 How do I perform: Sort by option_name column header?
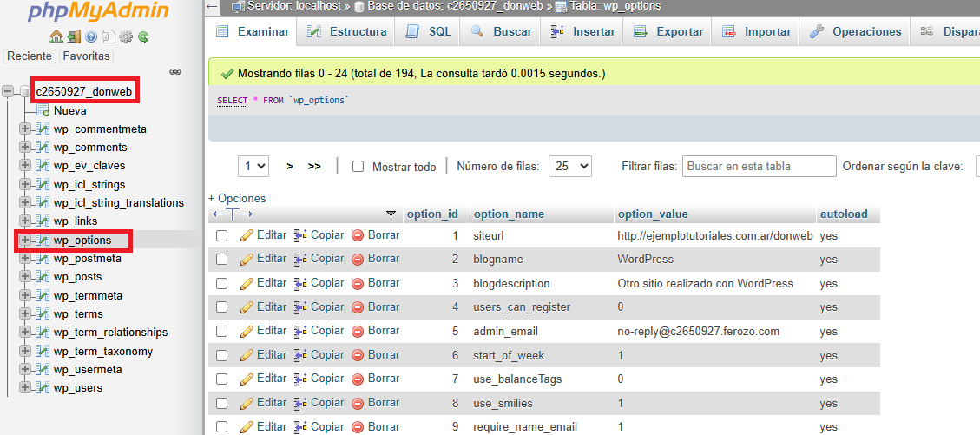(509, 214)
